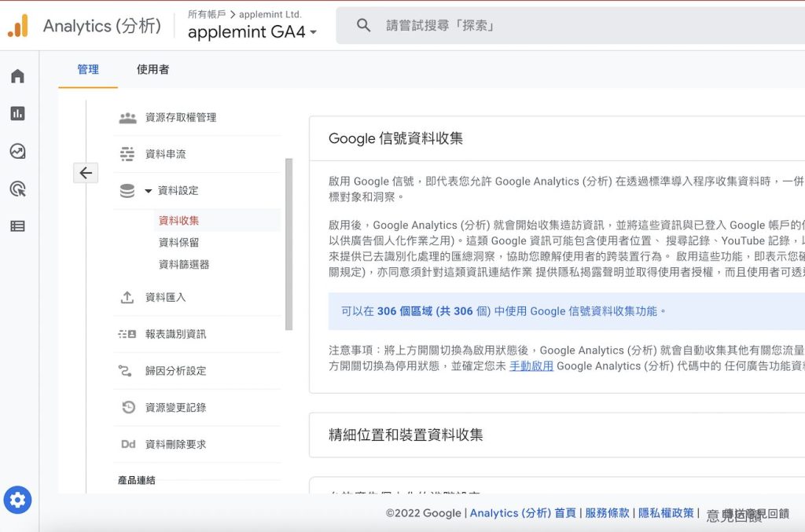Viewport: 805px width, 532px height.
Task: Click the database icon beside 資料設定
Action: click(127, 191)
